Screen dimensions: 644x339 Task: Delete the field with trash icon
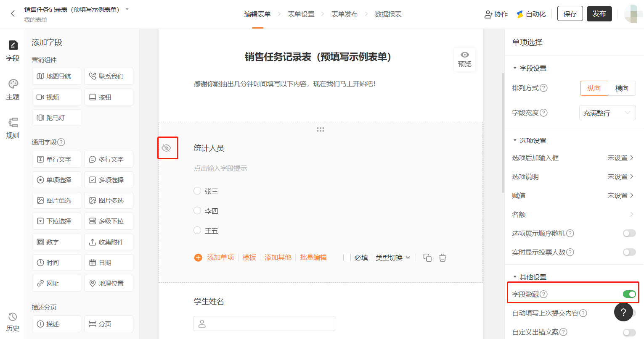coord(443,258)
